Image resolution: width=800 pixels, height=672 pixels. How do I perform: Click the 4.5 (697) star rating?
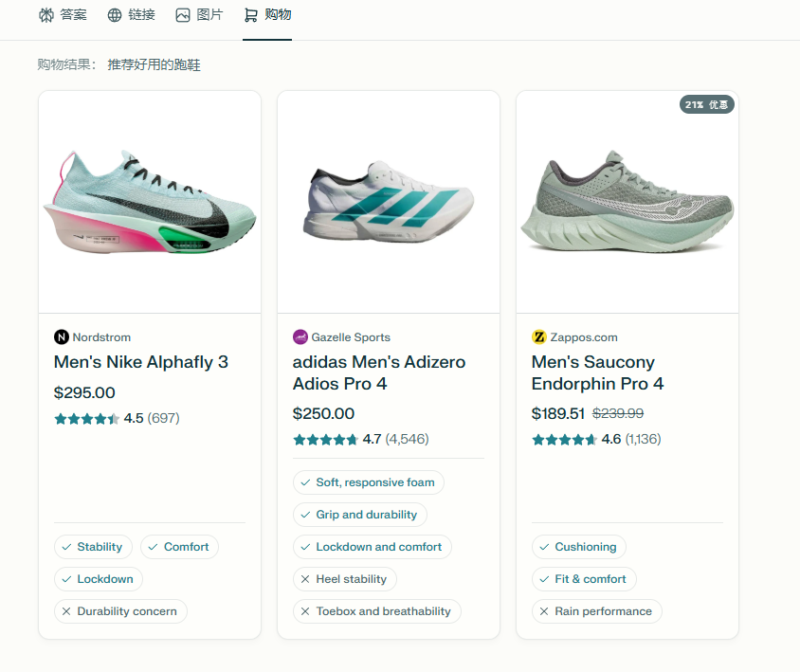pyautogui.click(x=117, y=418)
